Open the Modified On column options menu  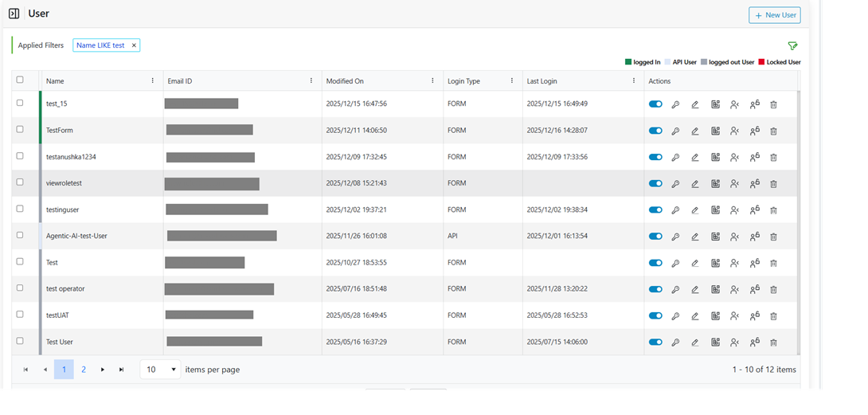pyautogui.click(x=433, y=81)
